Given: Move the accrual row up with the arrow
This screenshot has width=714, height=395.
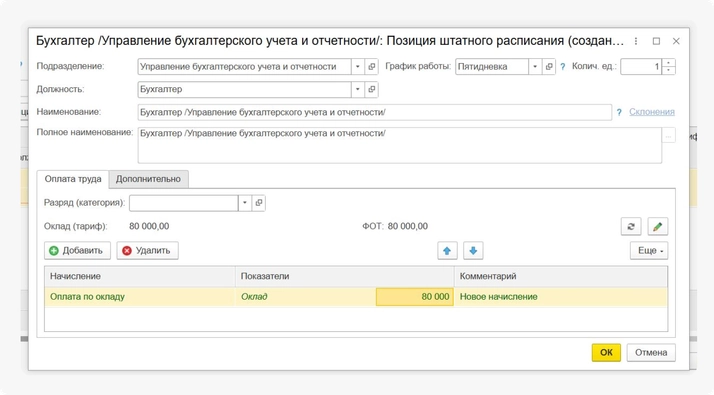Looking at the screenshot, I should [x=447, y=251].
